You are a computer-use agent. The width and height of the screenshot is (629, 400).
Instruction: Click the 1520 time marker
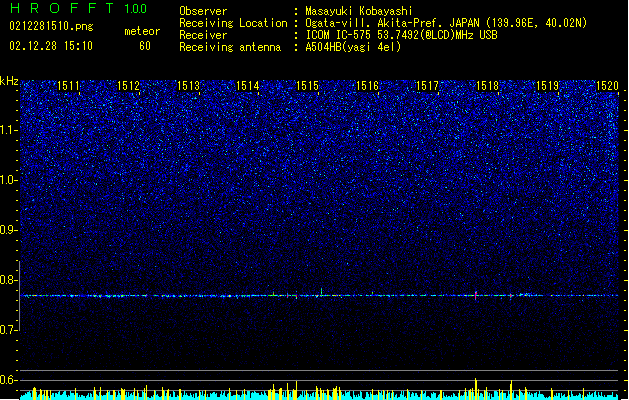pyautogui.click(x=607, y=85)
